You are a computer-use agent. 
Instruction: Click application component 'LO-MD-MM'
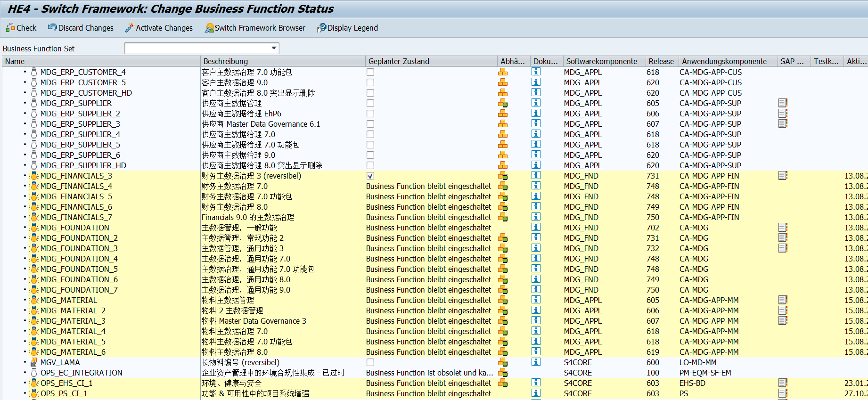tap(698, 362)
